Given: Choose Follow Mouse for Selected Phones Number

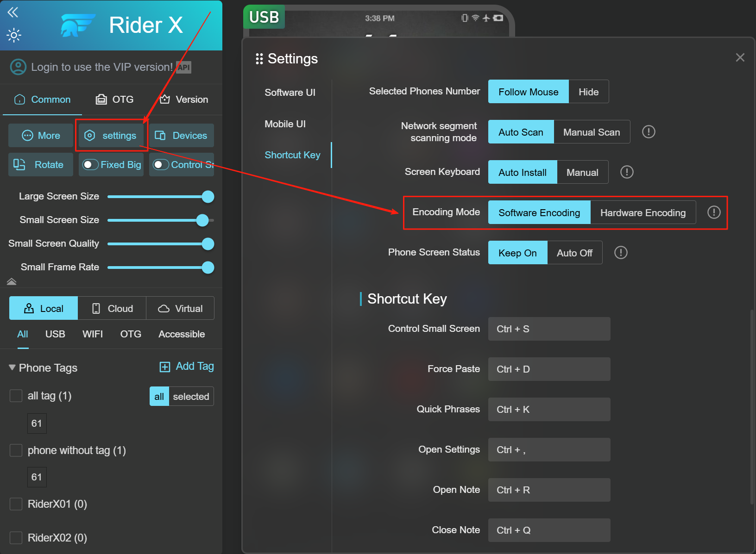Looking at the screenshot, I should (x=529, y=92).
